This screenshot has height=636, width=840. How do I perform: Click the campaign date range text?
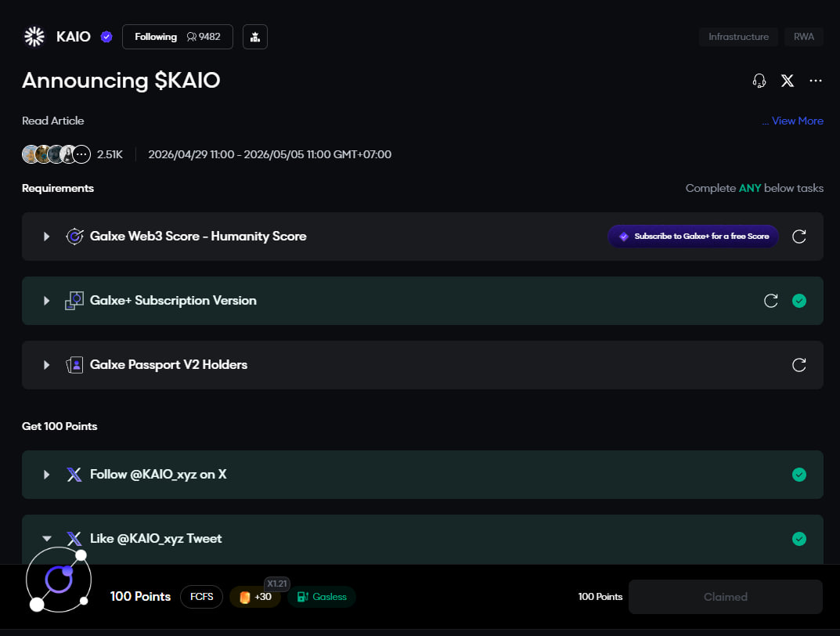(x=269, y=154)
